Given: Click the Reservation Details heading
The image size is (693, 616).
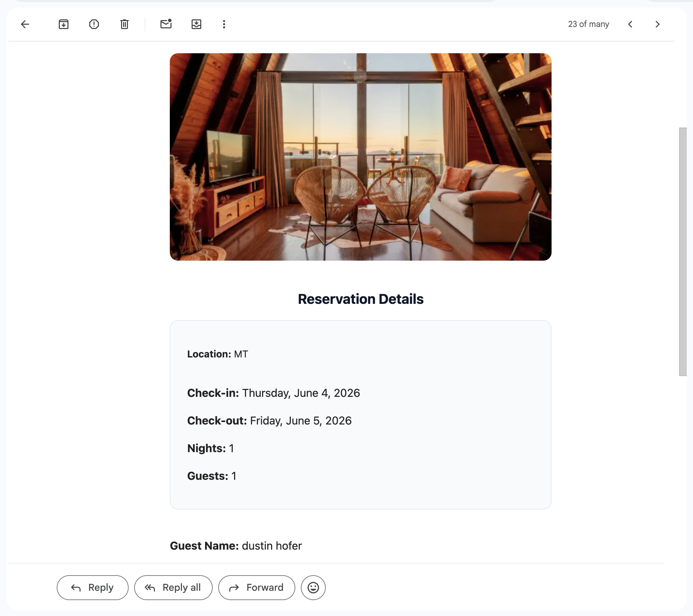Looking at the screenshot, I should click(361, 299).
